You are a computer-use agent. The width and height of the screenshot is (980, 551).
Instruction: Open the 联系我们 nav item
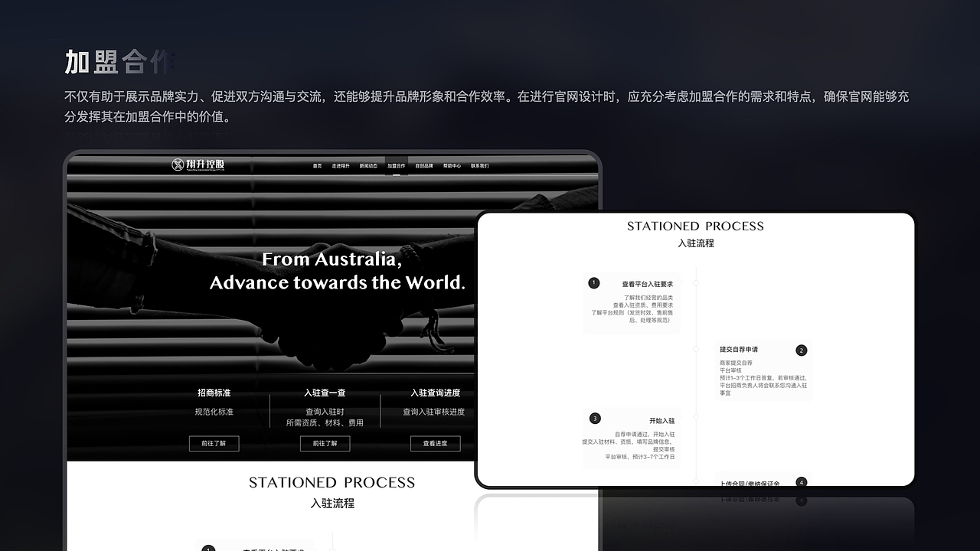479,165
